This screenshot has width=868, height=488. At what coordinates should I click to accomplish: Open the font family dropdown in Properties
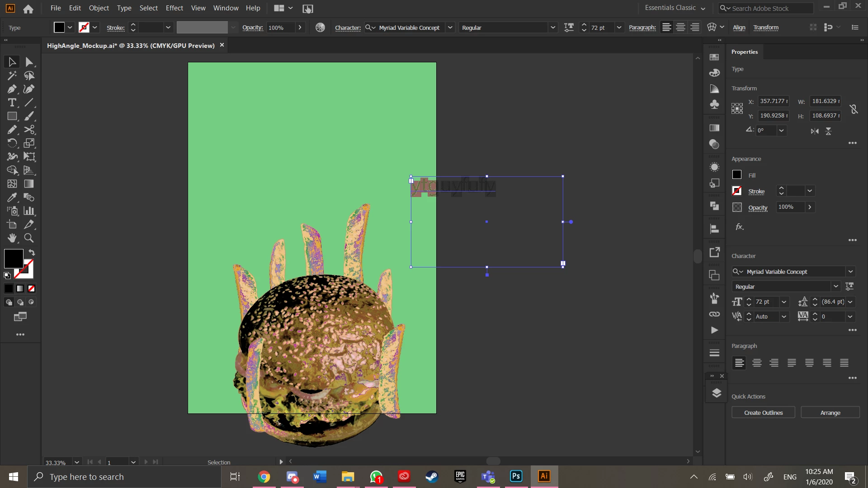point(850,272)
